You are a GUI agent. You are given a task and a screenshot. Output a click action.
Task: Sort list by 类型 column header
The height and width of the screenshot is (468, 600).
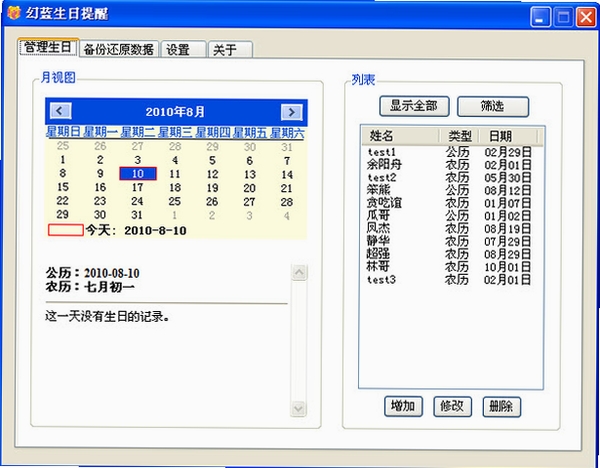click(x=459, y=136)
